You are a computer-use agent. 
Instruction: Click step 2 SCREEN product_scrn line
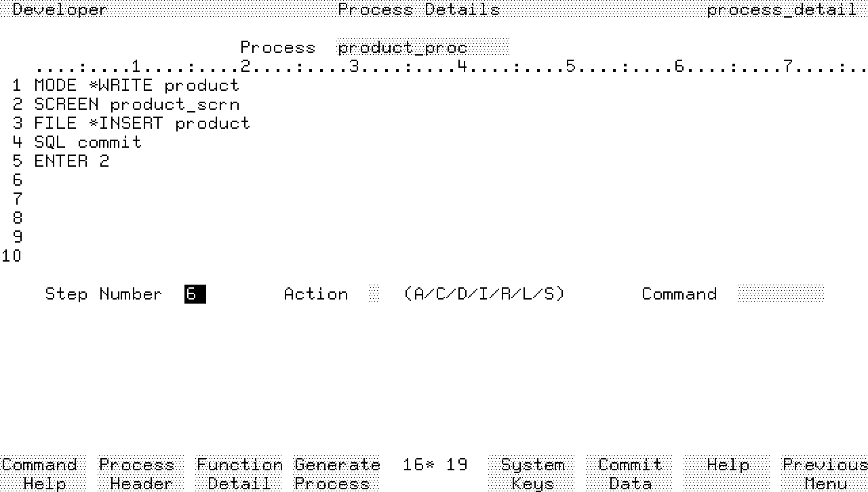click(x=136, y=104)
